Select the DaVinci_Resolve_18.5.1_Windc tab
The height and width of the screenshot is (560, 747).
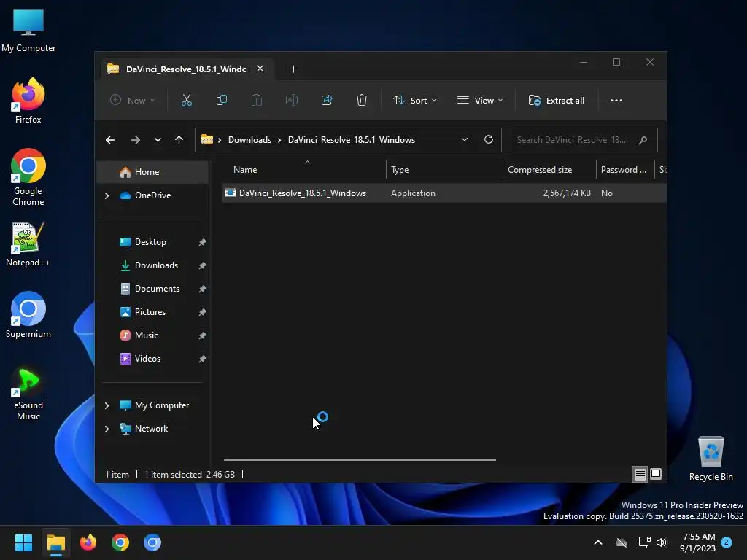(x=186, y=69)
